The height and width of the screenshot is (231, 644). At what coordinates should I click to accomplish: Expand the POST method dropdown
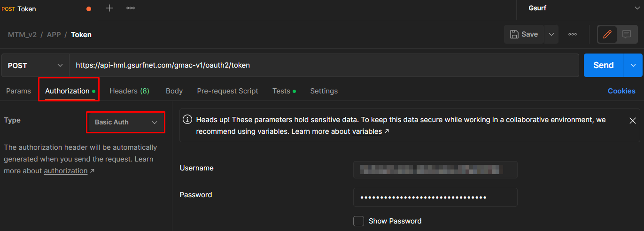click(x=35, y=65)
